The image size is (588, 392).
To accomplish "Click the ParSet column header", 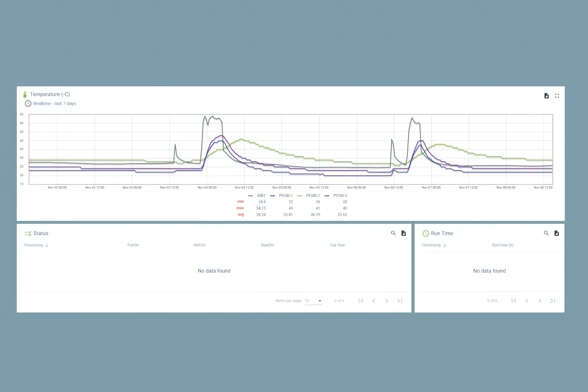I will point(133,245).
